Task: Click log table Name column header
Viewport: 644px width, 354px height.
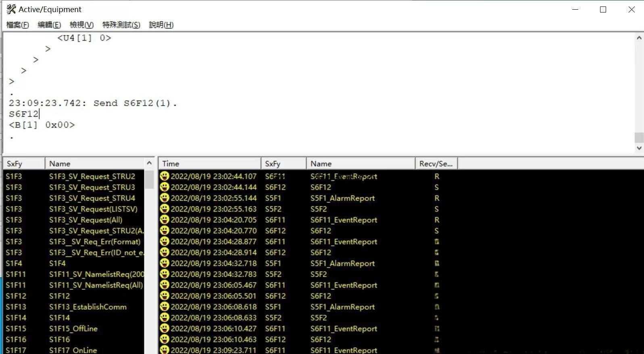Action: [x=361, y=164]
